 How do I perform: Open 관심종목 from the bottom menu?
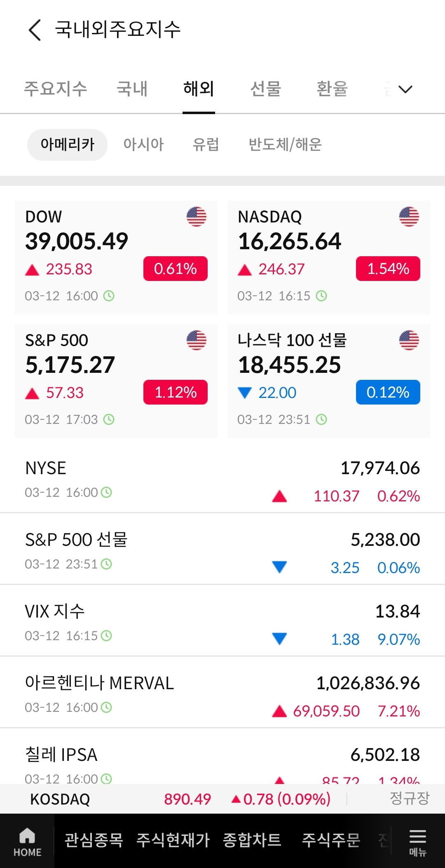click(x=94, y=840)
